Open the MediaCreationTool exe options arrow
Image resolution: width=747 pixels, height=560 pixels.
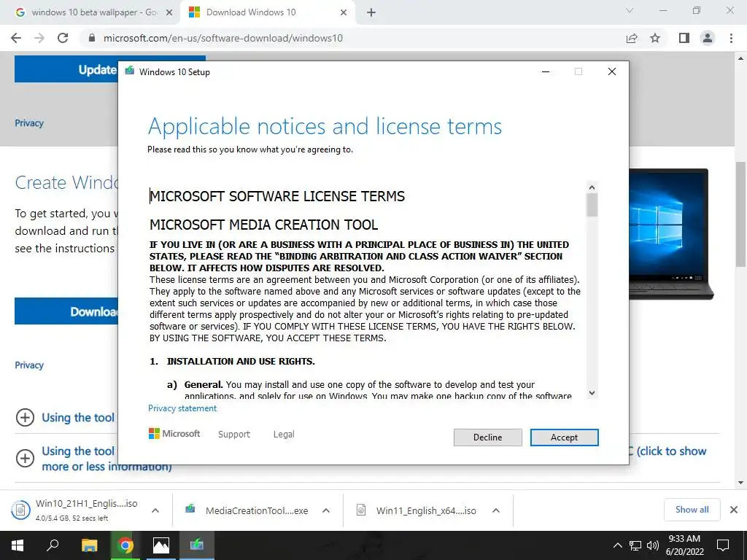click(326, 510)
